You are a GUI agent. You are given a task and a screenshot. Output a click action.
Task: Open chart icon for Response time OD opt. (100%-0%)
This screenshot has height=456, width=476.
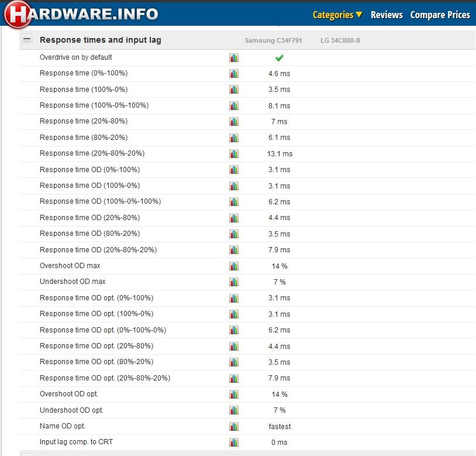pos(234,314)
